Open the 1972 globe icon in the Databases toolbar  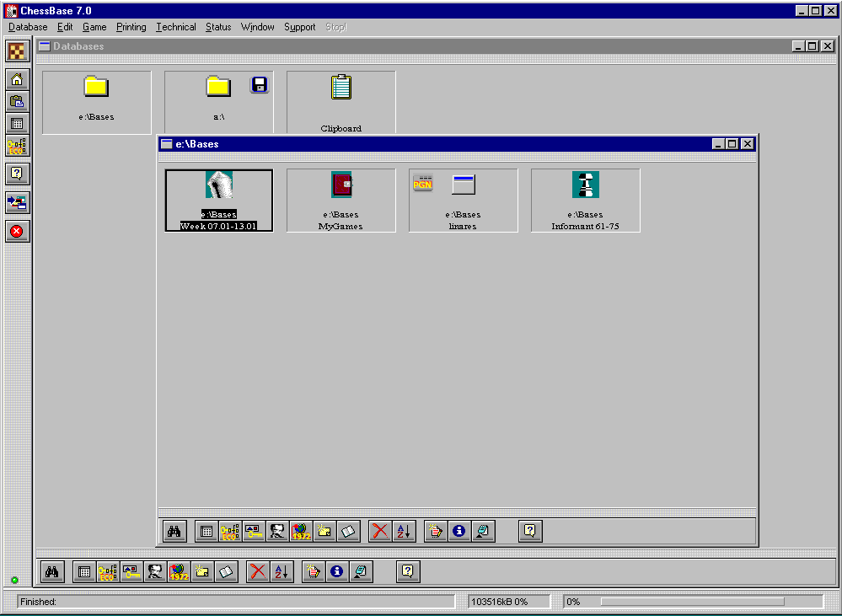tap(179, 572)
